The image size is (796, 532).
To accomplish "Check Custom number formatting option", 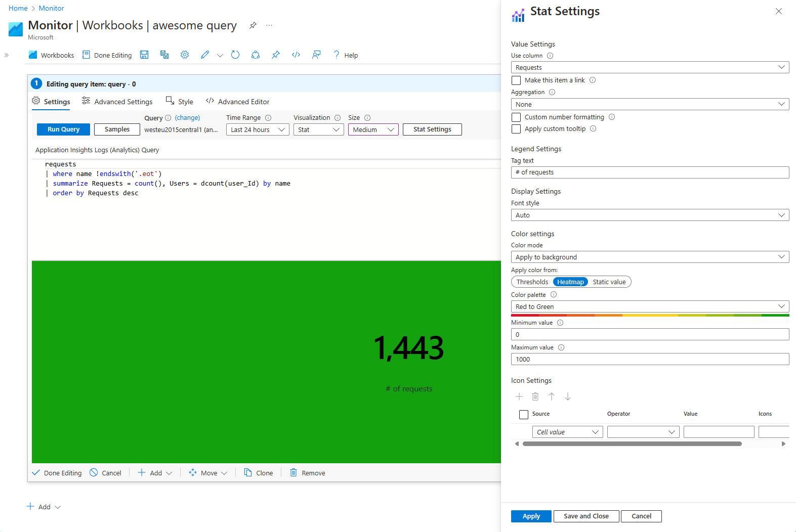I will 516,117.
